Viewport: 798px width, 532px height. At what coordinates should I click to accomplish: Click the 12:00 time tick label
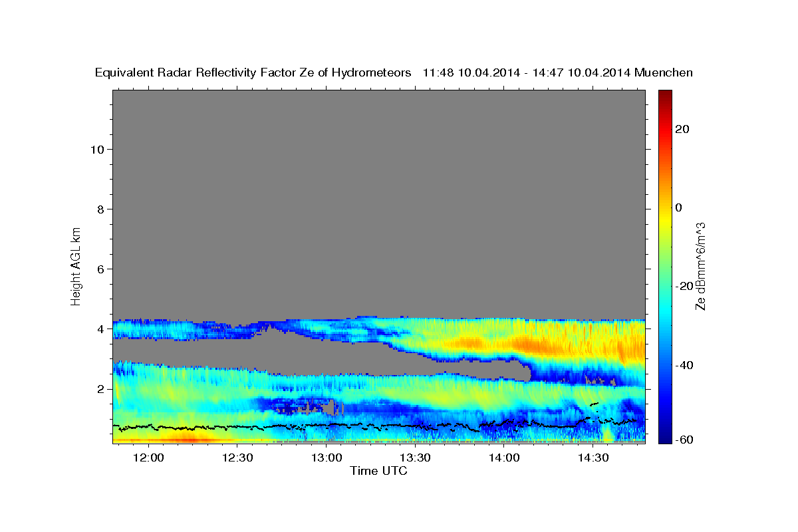[x=148, y=458]
